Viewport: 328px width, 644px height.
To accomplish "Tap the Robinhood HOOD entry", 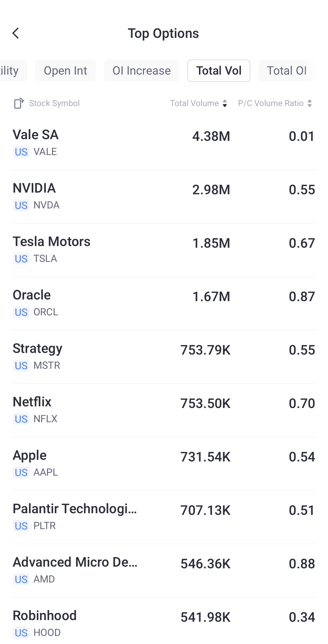I will (164, 623).
